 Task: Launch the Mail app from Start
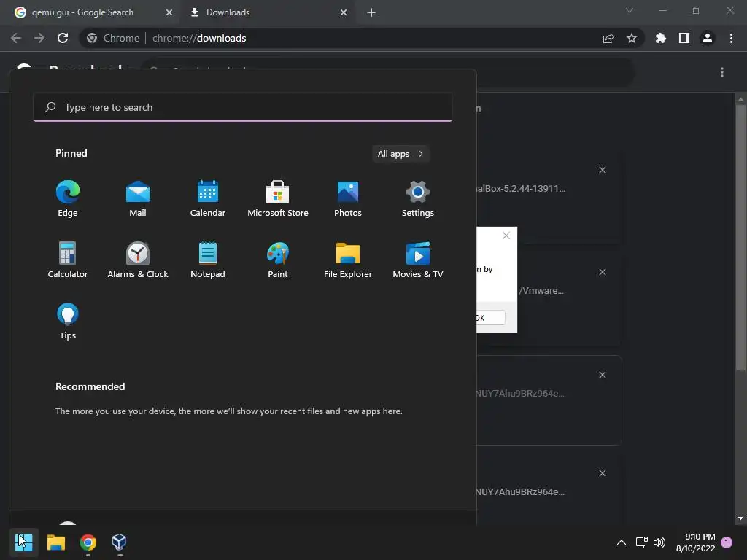(x=138, y=198)
